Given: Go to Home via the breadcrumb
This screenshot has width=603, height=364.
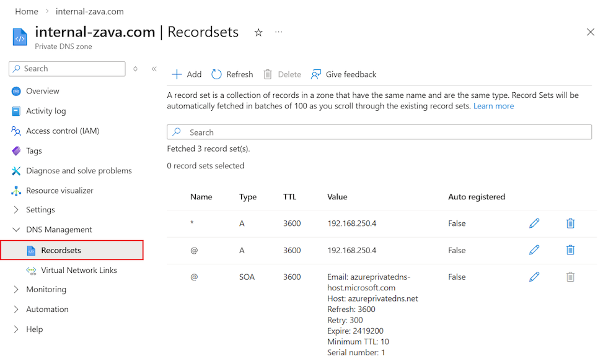Looking at the screenshot, I should pos(27,11).
